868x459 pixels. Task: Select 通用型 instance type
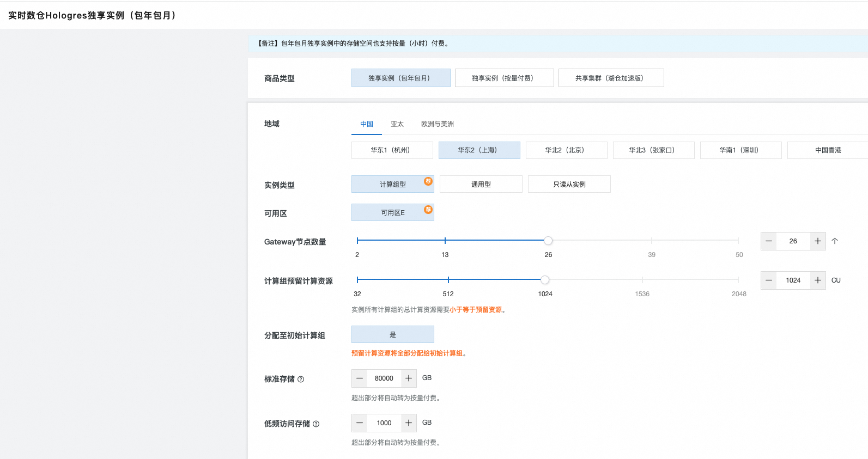tap(481, 184)
